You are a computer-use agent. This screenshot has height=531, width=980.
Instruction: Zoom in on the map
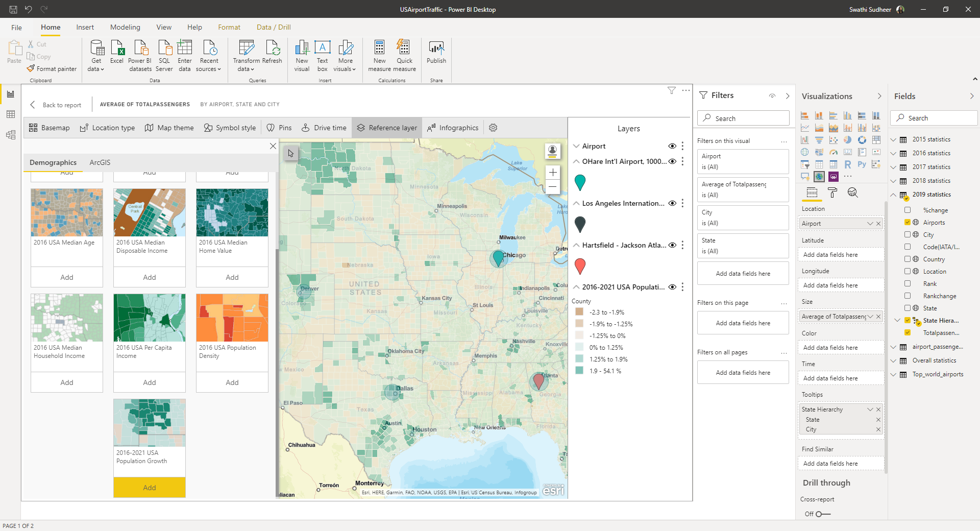pyautogui.click(x=553, y=173)
